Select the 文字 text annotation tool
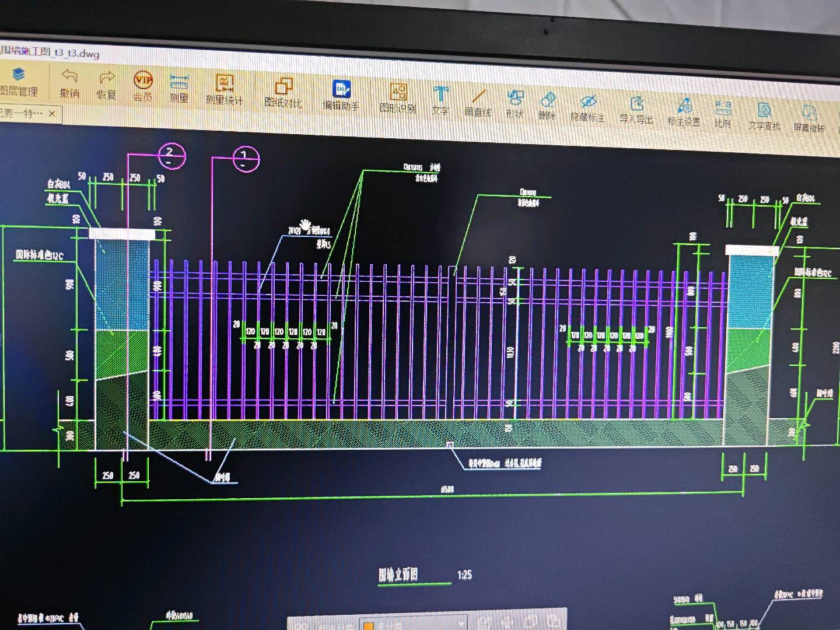This screenshot has height=630, width=840. pyautogui.click(x=440, y=101)
